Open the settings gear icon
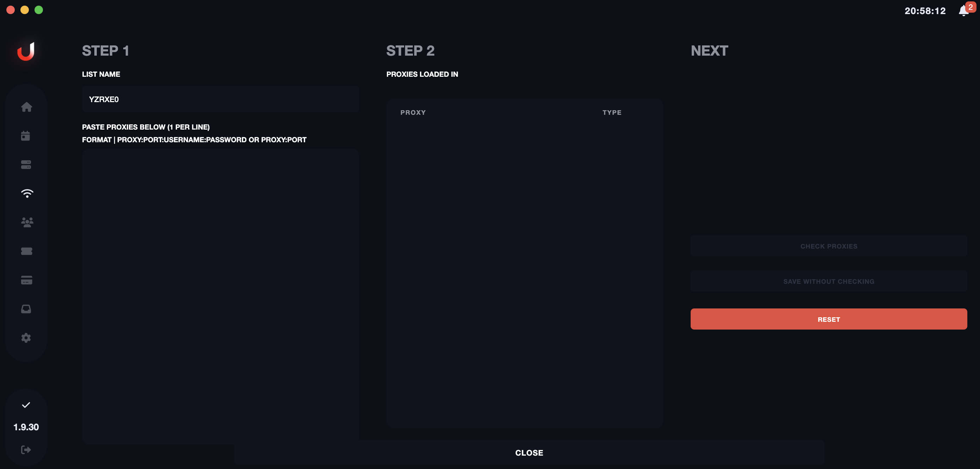 click(x=26, y=338)
